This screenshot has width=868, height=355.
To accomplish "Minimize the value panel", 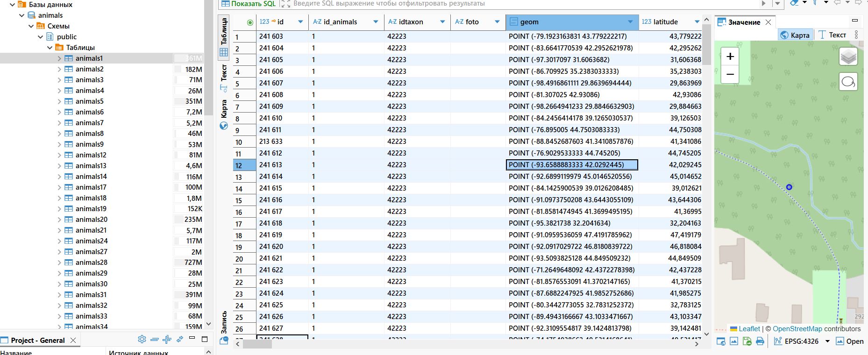I will click(x=855, y=21).
